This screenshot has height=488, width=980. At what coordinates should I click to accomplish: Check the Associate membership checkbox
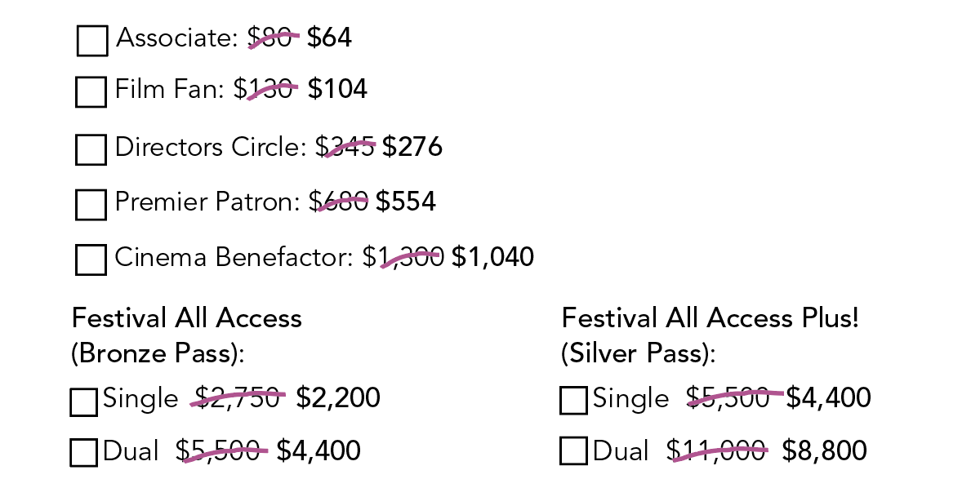[92, 40]
